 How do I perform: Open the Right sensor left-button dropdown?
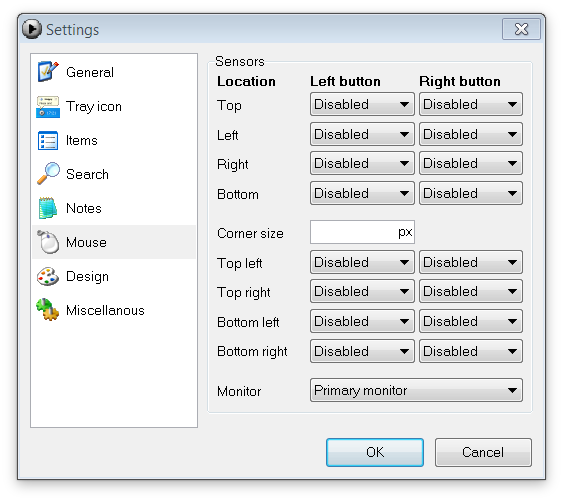pyautogui.click(x=362, y=163)
